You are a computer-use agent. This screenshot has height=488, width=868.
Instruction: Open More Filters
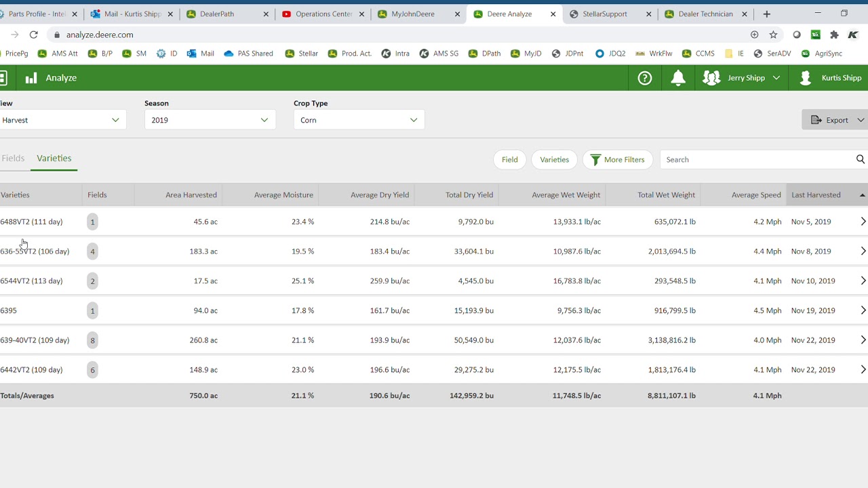pos(618,159)
